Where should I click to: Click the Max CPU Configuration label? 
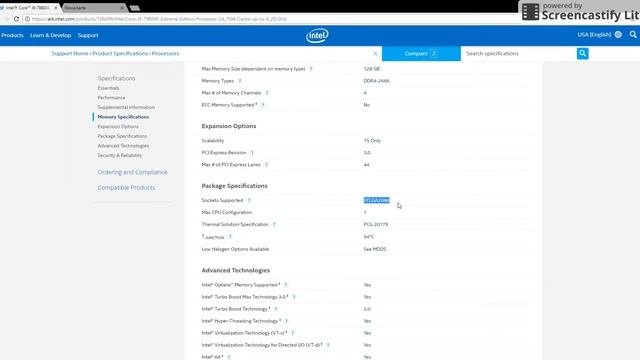(227, 213)
